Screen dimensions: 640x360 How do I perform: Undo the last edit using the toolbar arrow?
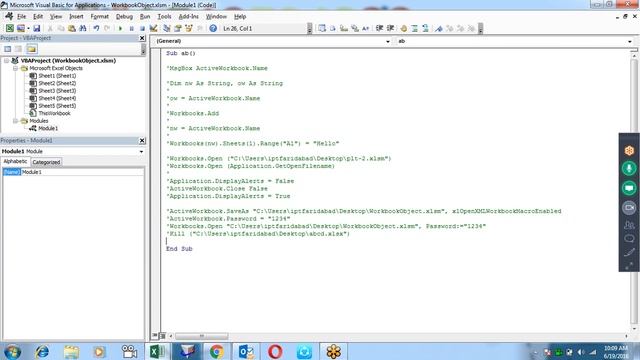96,28
